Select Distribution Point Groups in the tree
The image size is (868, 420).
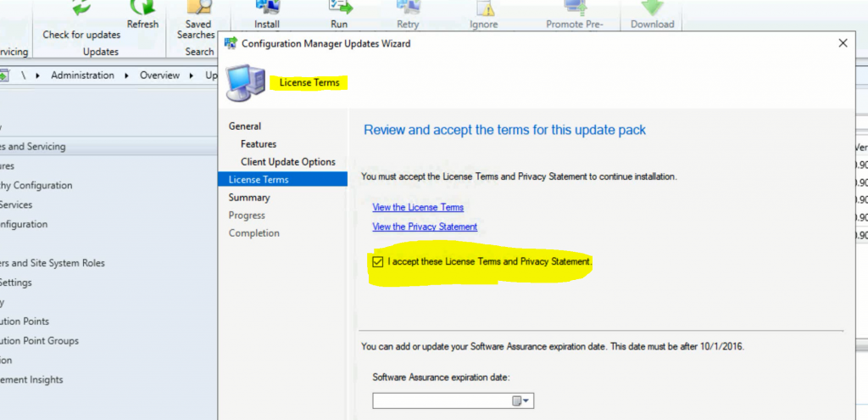coord(39,341)
